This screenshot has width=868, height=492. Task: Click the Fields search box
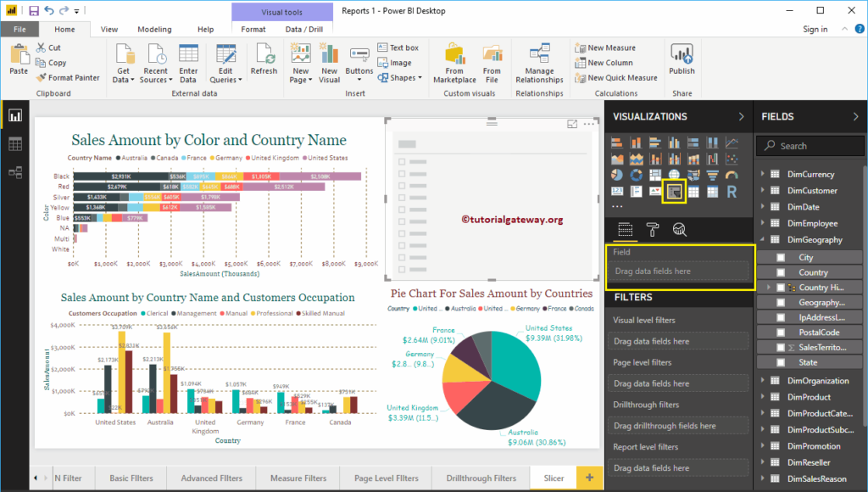810,146
